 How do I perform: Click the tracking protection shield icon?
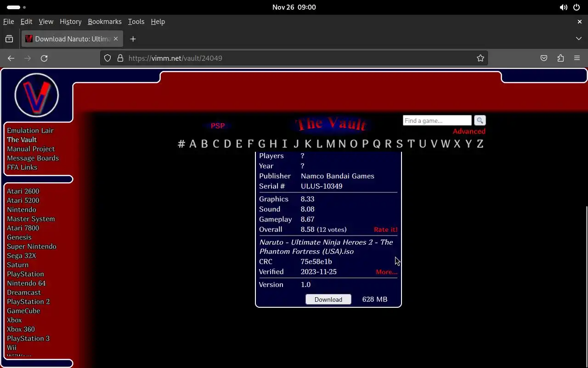(x=107, y=58)
